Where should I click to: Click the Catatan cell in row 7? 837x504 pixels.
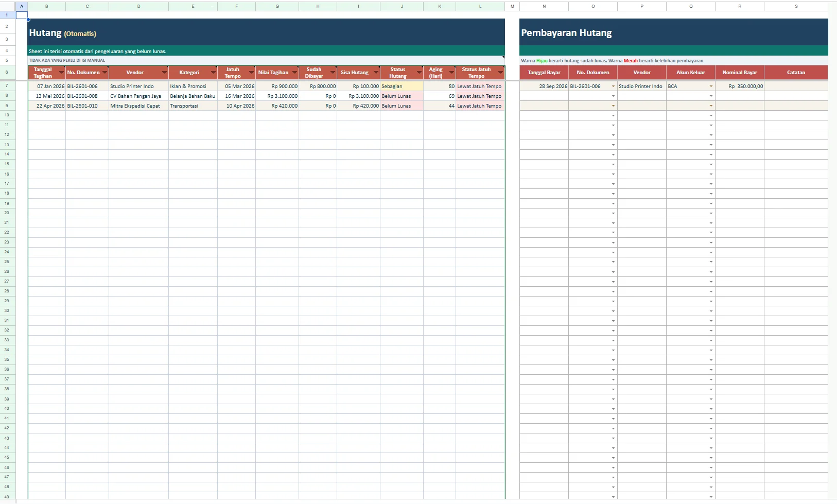pyautogui.click(x=796, y=86)
